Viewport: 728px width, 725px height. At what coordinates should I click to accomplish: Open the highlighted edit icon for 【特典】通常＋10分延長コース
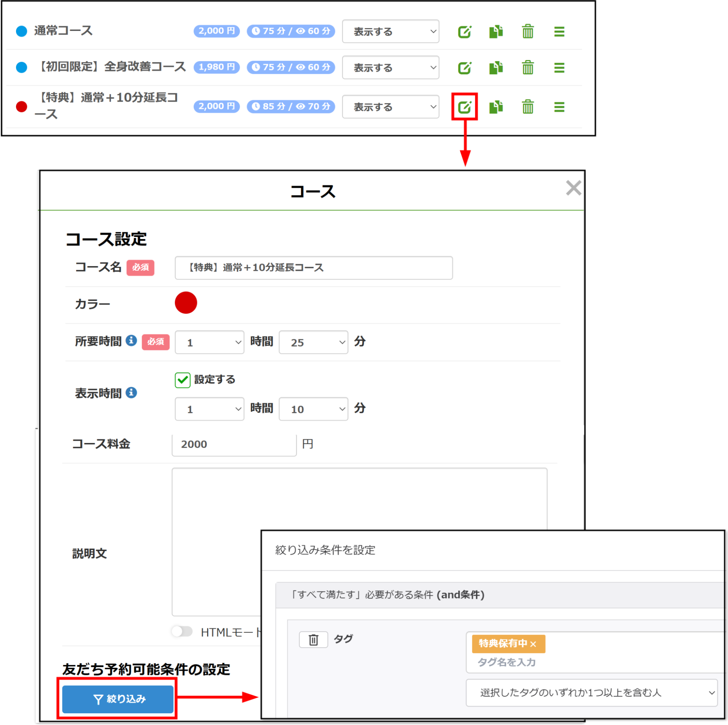465,107
